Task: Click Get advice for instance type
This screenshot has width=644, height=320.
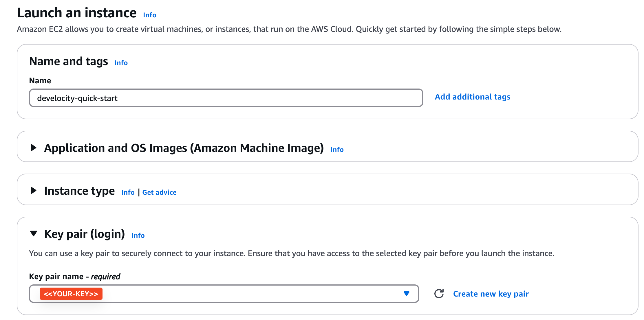Action: [x=159, y=192]
